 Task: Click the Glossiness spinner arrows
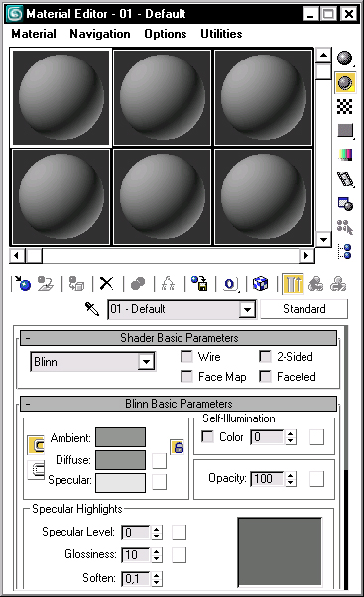coord(157,555)
